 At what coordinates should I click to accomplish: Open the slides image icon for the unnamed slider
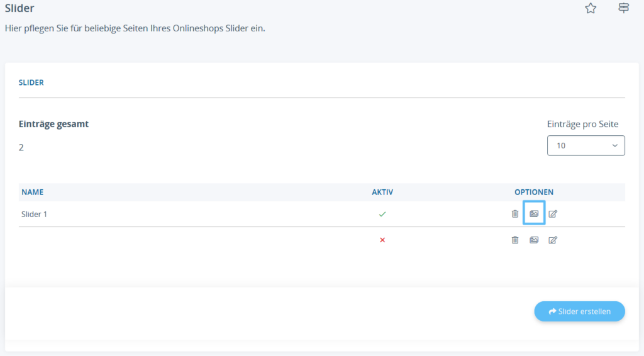point(534,240)
